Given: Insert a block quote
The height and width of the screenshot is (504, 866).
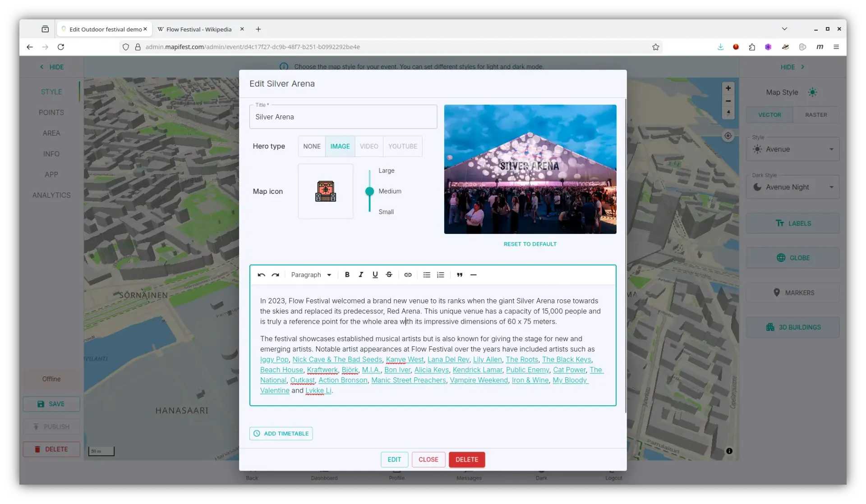Looking at the screenshot, I should point(460,275).
